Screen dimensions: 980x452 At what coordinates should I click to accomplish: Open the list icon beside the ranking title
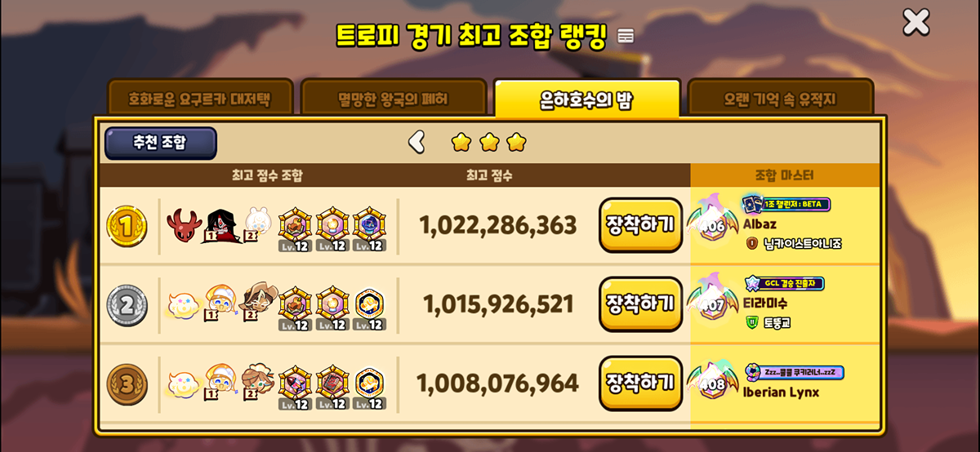pos(626,35)
